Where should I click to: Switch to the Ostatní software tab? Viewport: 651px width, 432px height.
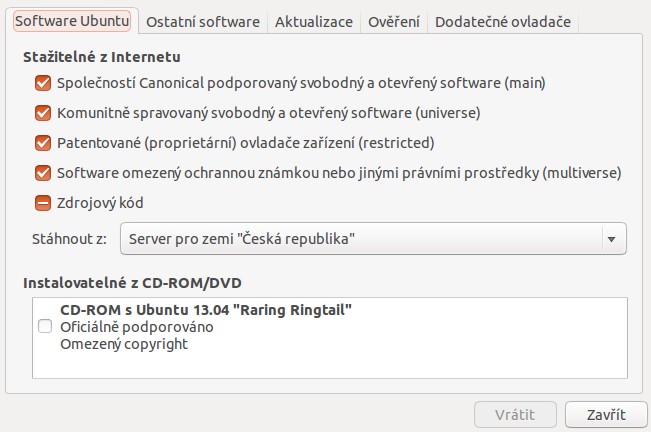202,21
